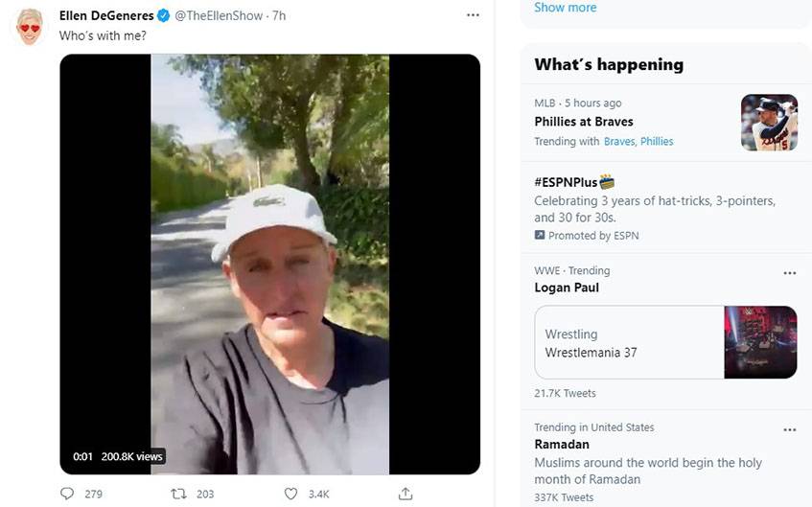Click the Braves trending link
This screenshot has width=812, height=507.
click(619, 142)
